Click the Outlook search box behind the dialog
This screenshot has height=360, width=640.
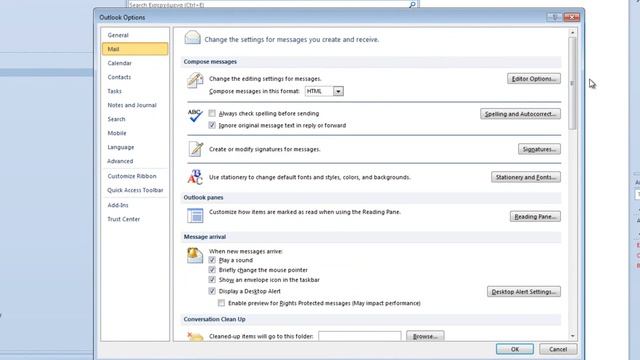coord(268,4)
